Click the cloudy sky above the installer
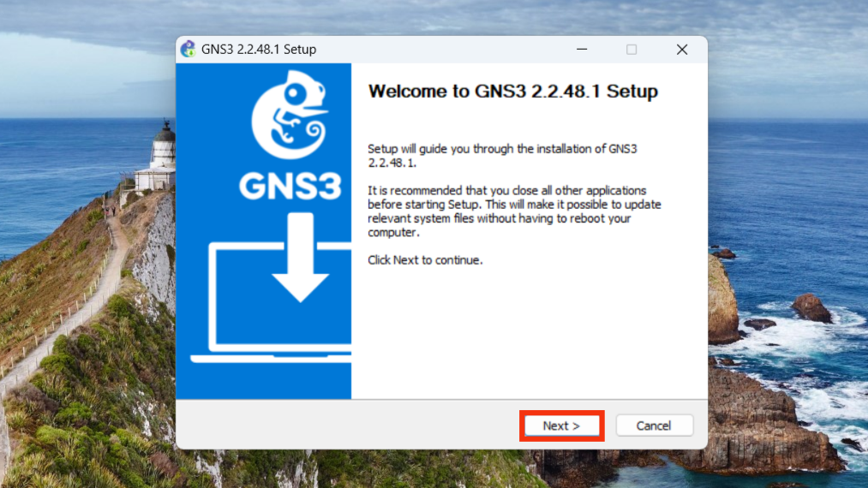Image resolution: width=868 pixels, height=488 pixels. coord(428,17)
